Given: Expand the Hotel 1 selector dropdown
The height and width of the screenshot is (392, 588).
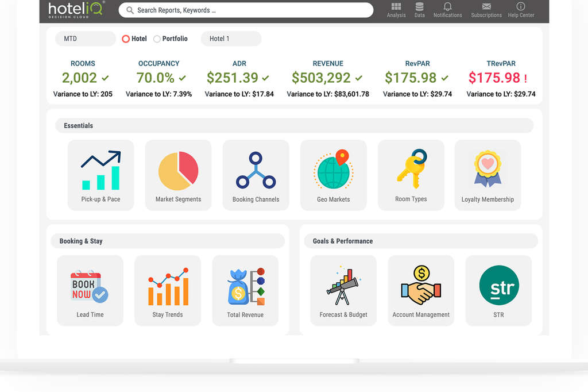Looking at the screenshot, I should [231, 39].
